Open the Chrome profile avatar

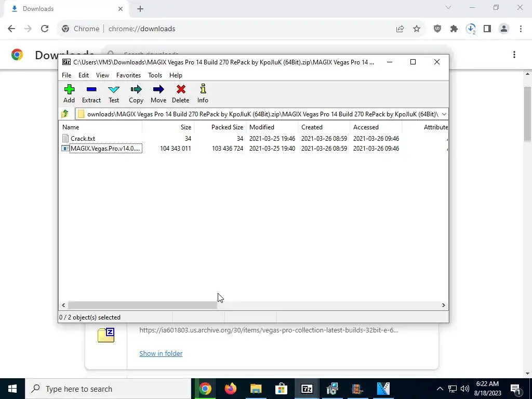(x=504, y=29)
